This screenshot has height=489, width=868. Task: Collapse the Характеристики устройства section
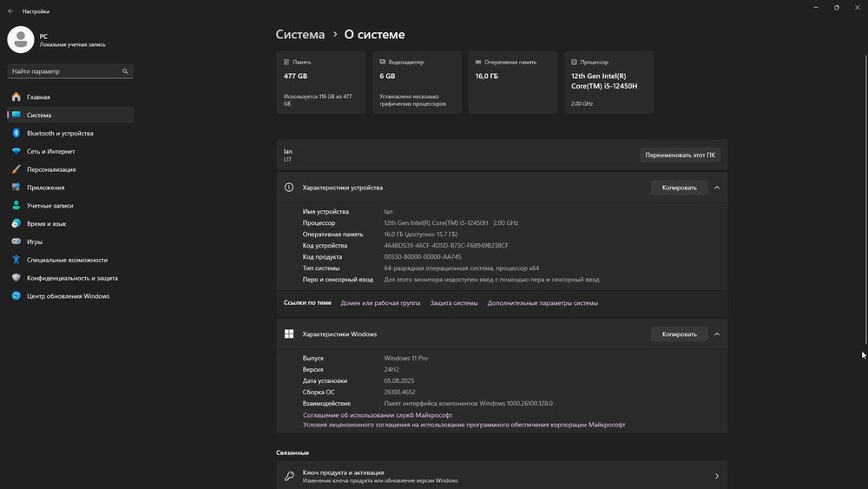[717, 188]
